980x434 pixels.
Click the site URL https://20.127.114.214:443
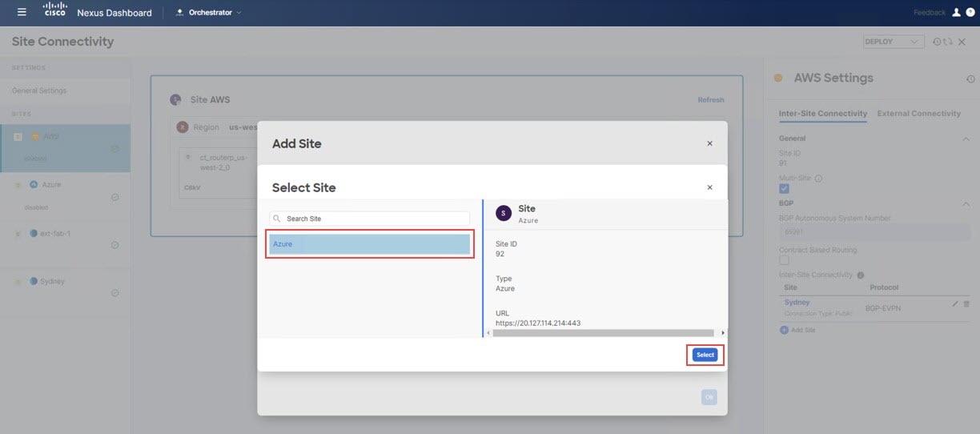click(538, 323)
